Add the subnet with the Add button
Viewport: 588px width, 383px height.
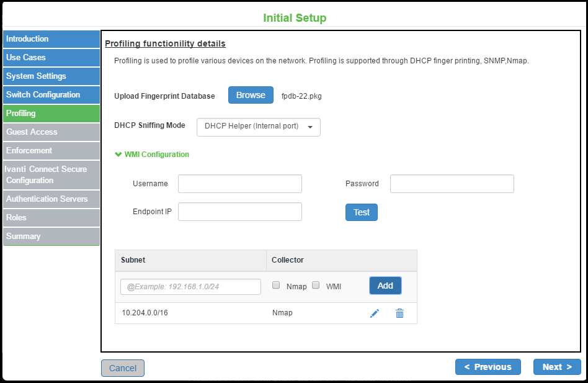click(385, 286)
